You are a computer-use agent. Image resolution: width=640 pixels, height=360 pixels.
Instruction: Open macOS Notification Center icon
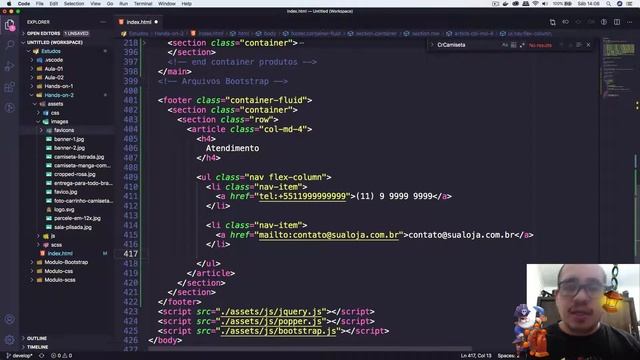630,4
